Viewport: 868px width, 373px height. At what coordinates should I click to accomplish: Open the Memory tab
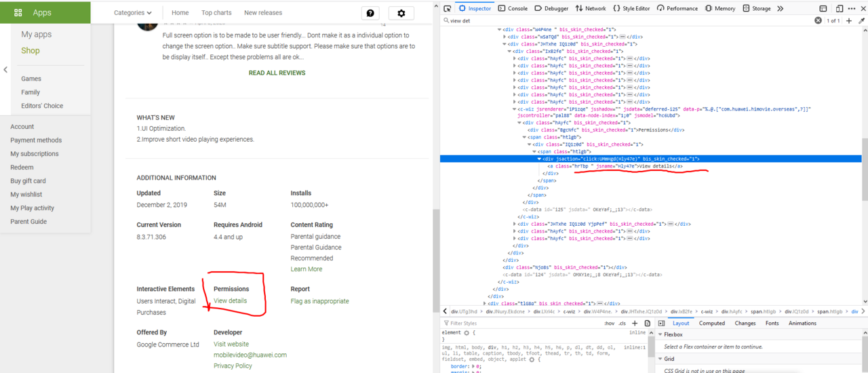(x=720, y=8)
